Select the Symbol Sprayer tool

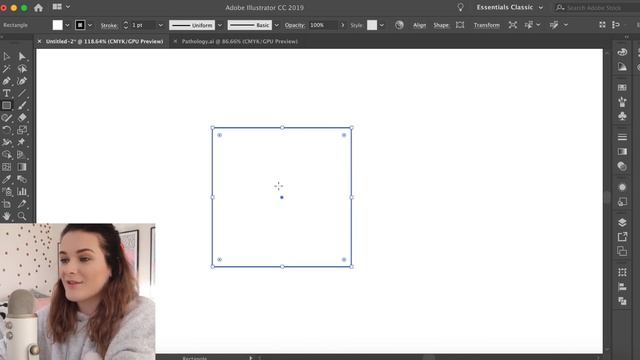pyautogui.click(x=7, y=191)
